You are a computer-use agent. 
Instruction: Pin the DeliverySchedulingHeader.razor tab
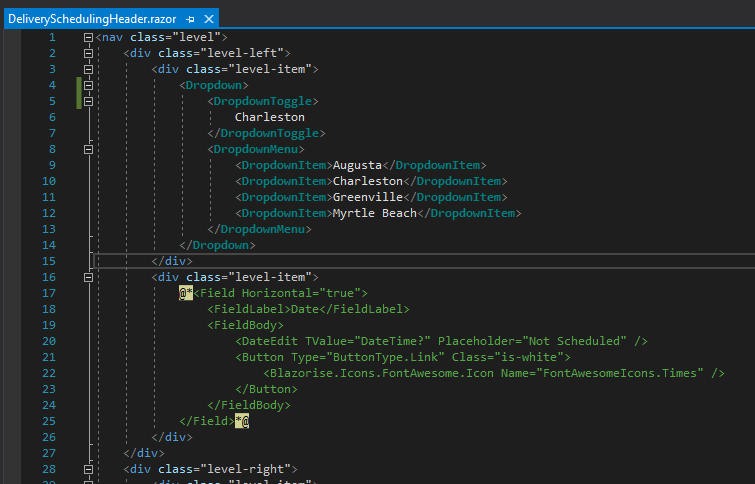coord(191,19)
